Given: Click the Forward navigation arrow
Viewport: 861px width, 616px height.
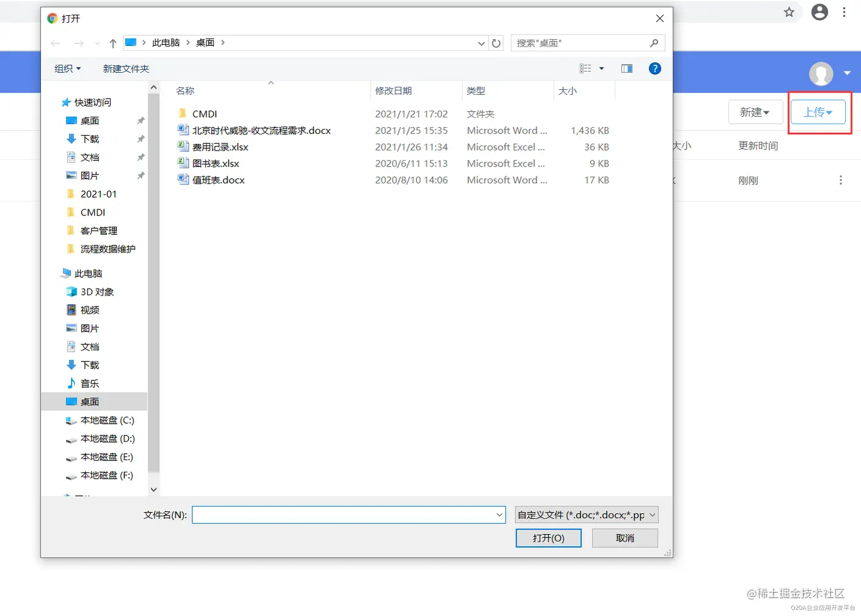Looking at the screenshot, I should point(79,43).
